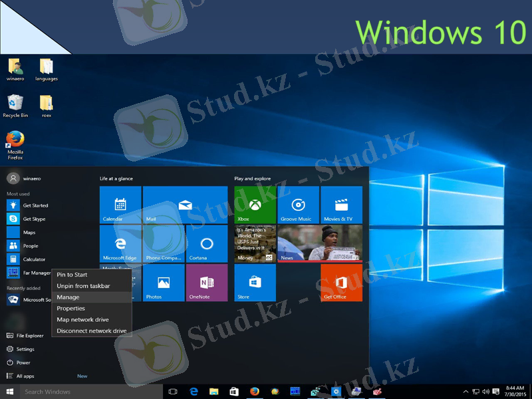Select Map network drive menu entry

click(x=83, y=320)
